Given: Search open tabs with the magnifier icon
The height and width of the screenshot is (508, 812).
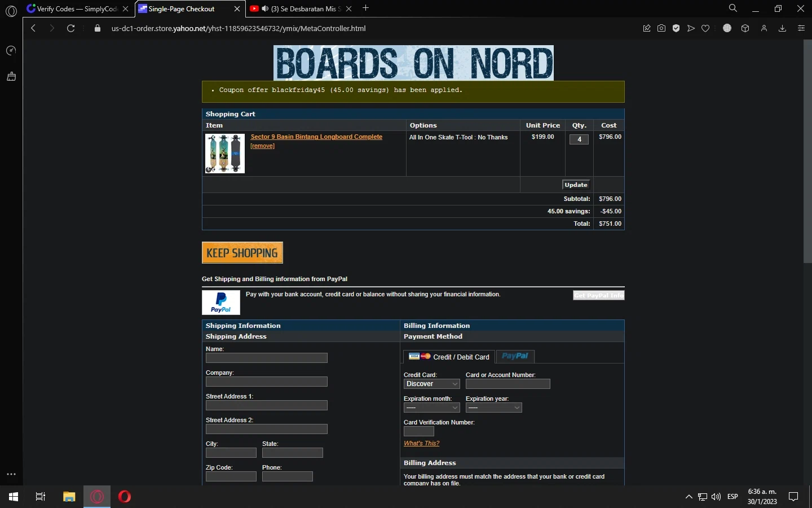Looking at the screenshot, I should click(x=733, y=8).
